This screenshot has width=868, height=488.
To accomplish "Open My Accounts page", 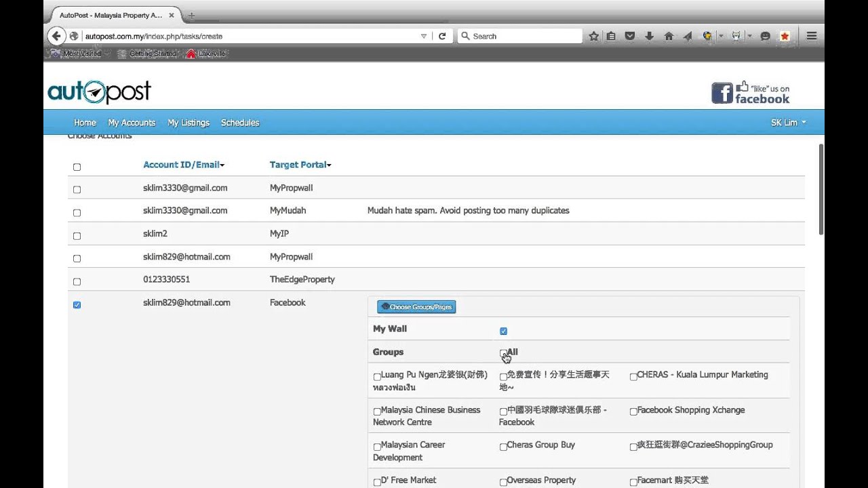I will click(132, 123).
